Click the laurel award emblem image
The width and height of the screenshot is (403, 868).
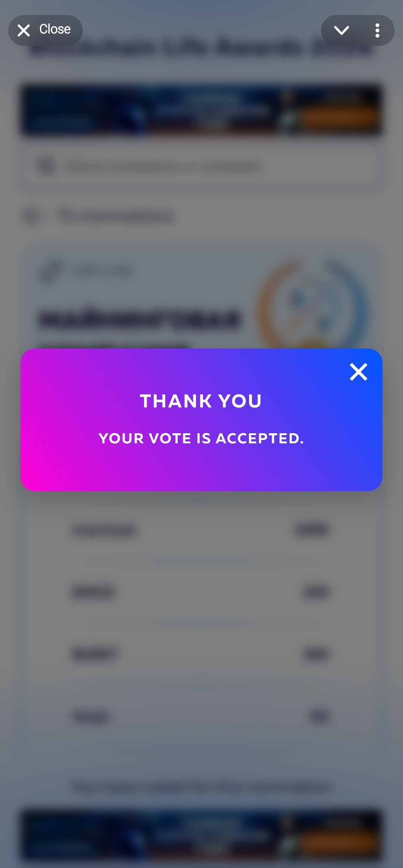313,304
